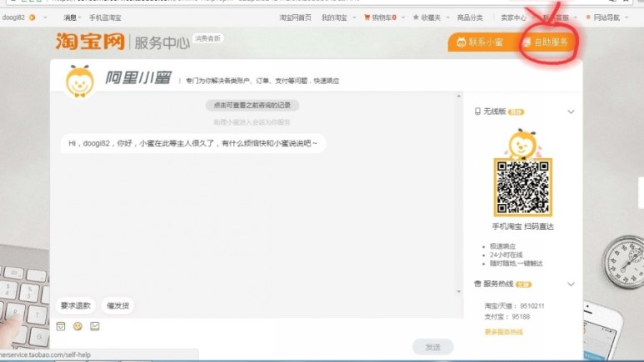Click the doogi82 username link
Screen dimensions: 644x362
pos(13,17)
